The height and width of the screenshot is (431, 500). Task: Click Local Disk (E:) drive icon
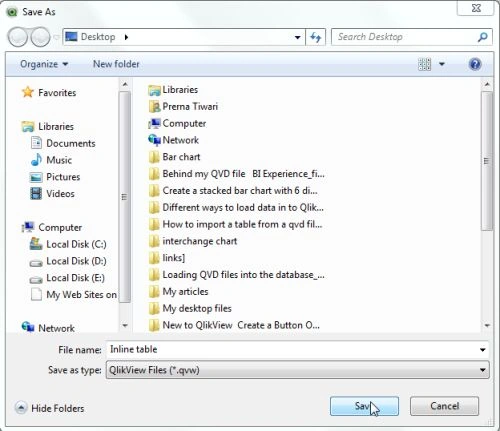click(x=36, y=279)
